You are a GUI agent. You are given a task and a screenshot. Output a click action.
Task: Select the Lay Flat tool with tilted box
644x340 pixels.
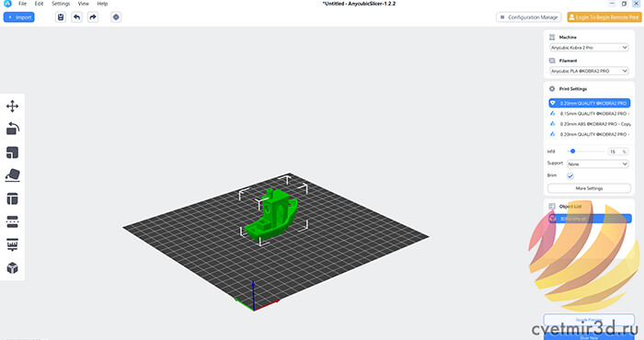(12, 176)
